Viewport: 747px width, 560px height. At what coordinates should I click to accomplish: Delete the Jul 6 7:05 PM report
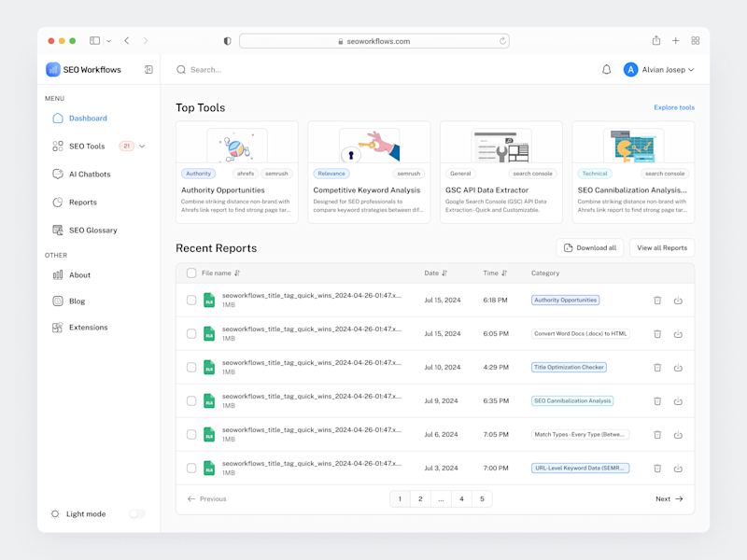[x=657, y=434]
